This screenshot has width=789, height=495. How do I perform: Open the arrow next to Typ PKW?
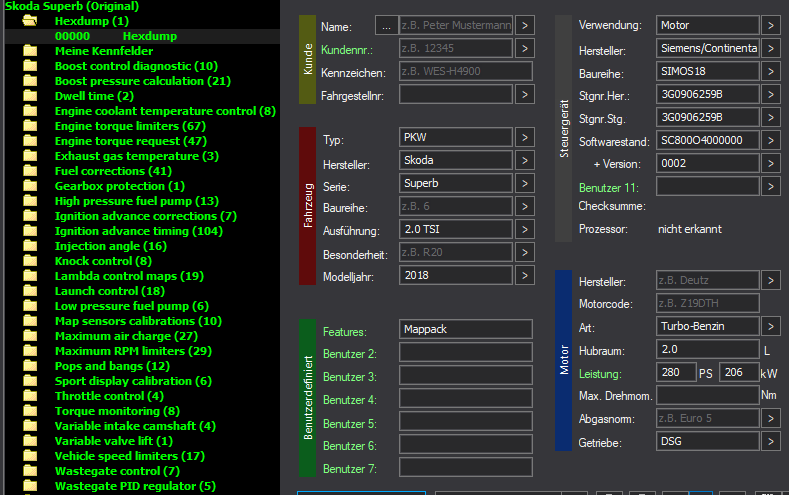[525, 137]
